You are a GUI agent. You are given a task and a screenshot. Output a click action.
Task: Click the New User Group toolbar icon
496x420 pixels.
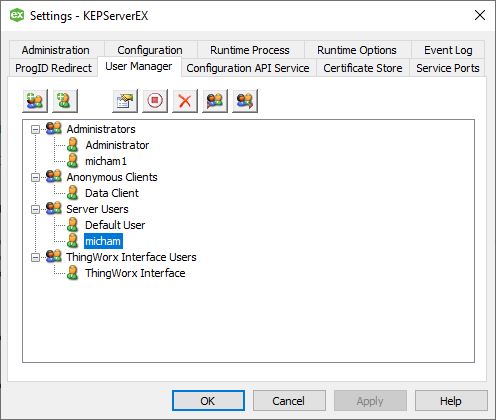point(35,101)
